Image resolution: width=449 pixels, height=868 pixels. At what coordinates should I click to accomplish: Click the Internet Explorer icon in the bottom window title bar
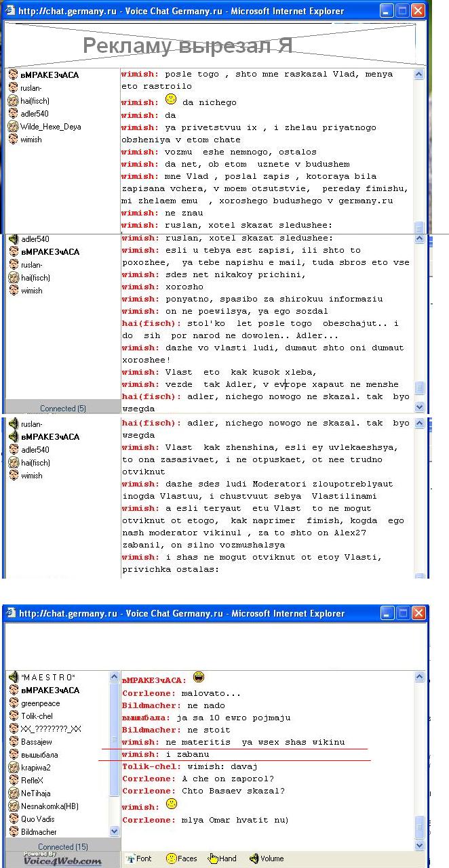point(12,614)
